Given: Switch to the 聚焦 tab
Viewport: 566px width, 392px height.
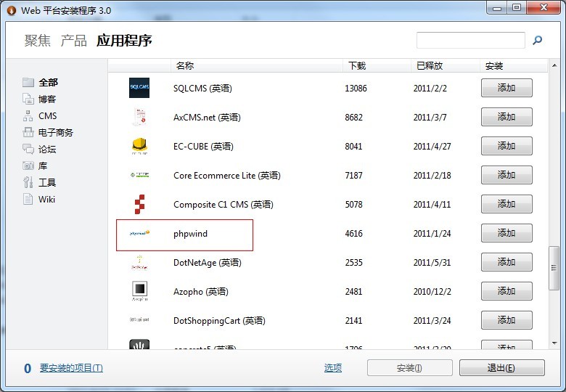Looking at the screenshot, I should pos(38,41).
